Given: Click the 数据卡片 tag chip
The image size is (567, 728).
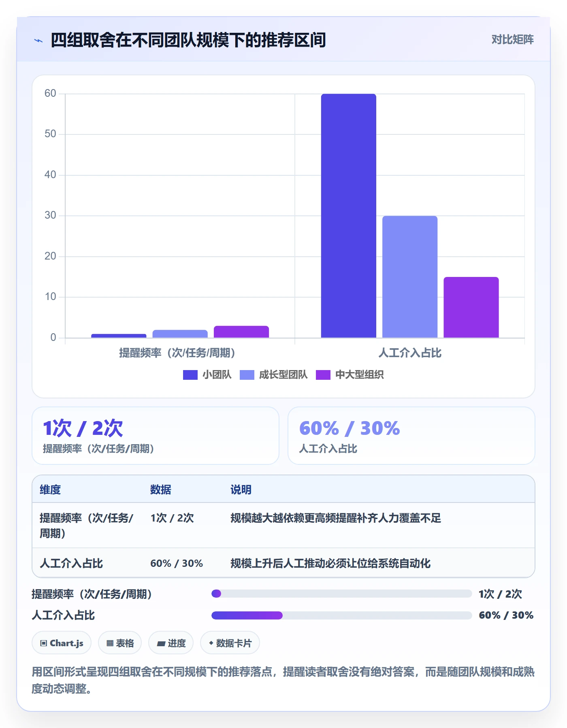Looking at the screenshot, I should pos(230,643).
